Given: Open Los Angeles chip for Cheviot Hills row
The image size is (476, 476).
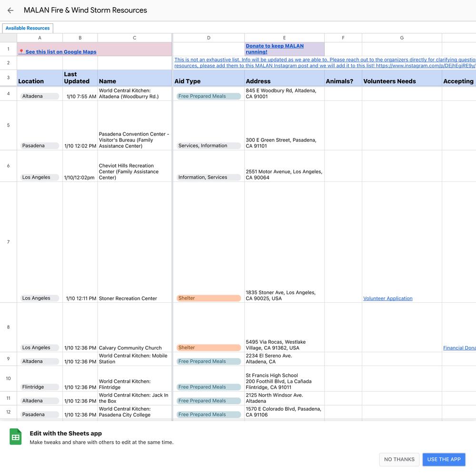Looking at the screenshot, I should [x=40, y=177].
